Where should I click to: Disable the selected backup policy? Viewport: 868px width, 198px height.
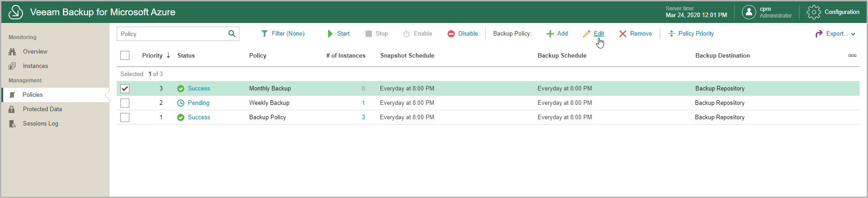pos(463,34)
